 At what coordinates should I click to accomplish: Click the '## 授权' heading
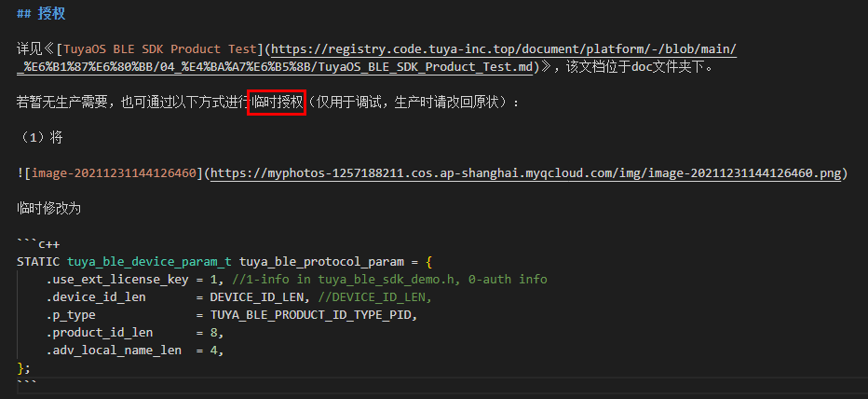click(x=41, y=14)
